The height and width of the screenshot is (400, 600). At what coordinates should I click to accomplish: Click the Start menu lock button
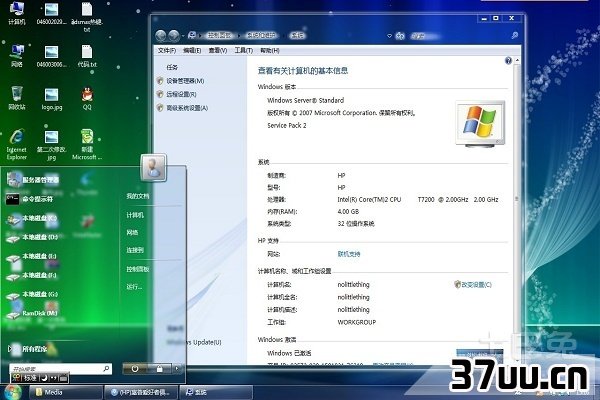coord(160,369)
